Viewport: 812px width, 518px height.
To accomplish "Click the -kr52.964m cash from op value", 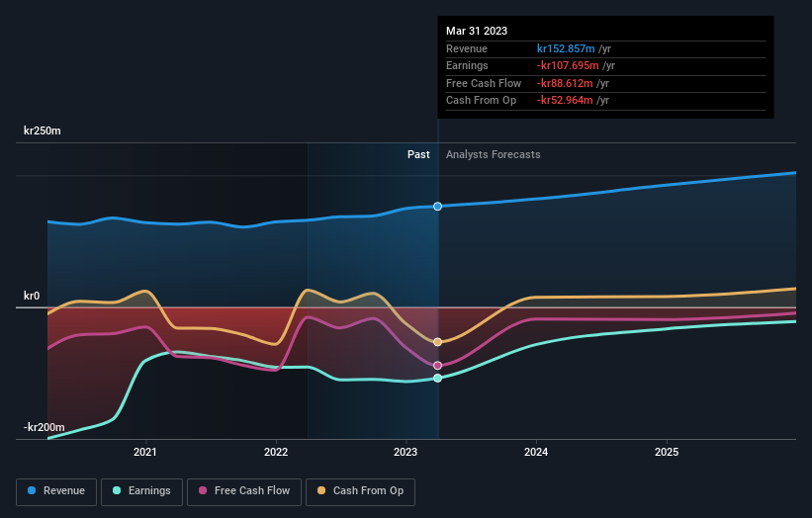I will tap(565, 101).
